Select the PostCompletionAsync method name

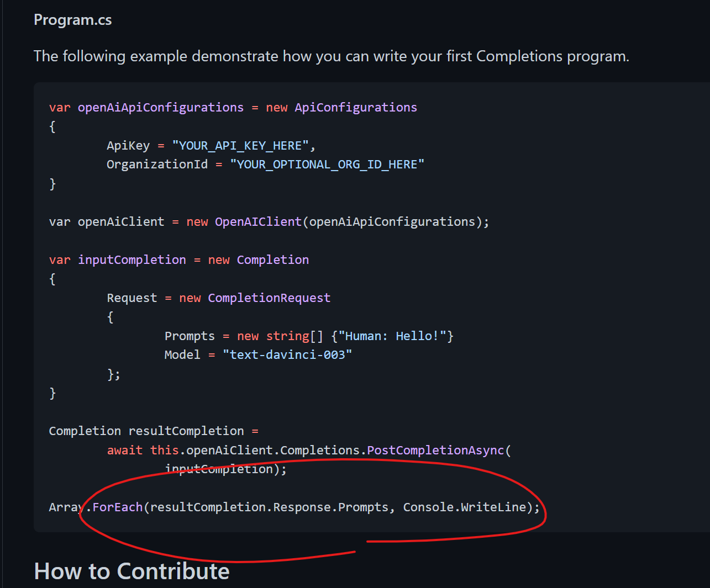pos(435,450)
